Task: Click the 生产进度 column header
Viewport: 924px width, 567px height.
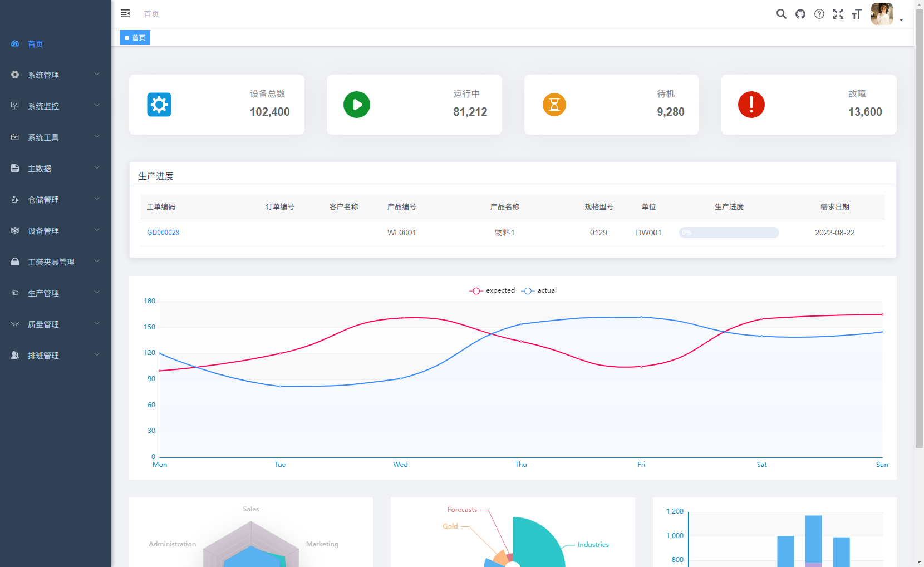Action: (x=729, y=207)
